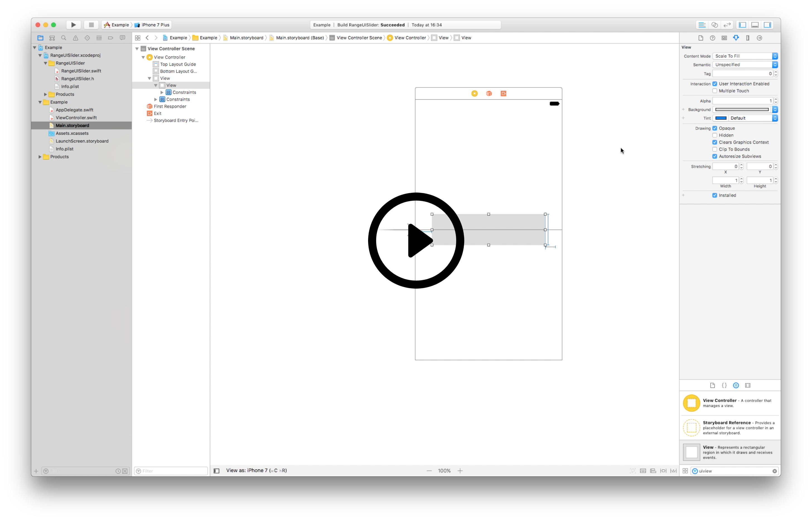The height and width of the screenshot is (521, 812).
Task: Open the Connections inspector
Action: 760,38
